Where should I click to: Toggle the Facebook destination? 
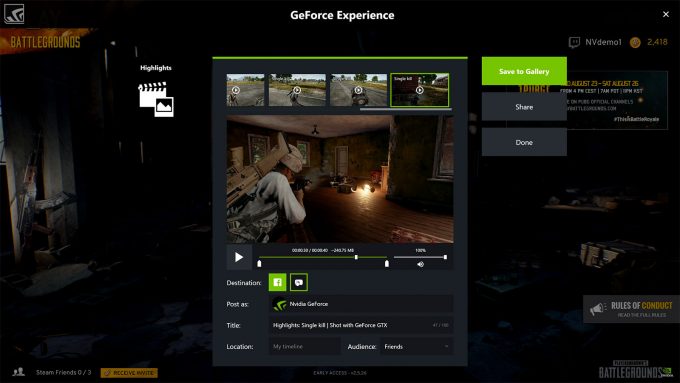[278, 282]
